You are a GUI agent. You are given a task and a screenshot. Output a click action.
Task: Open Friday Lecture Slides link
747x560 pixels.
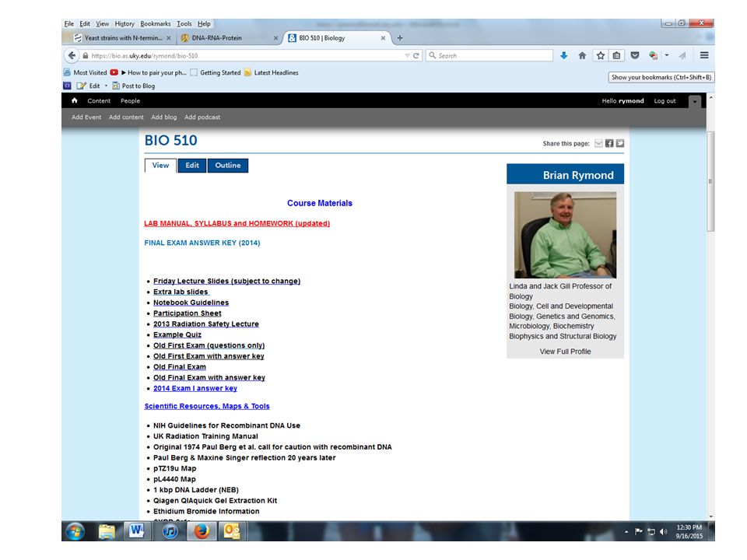point(226,281)
